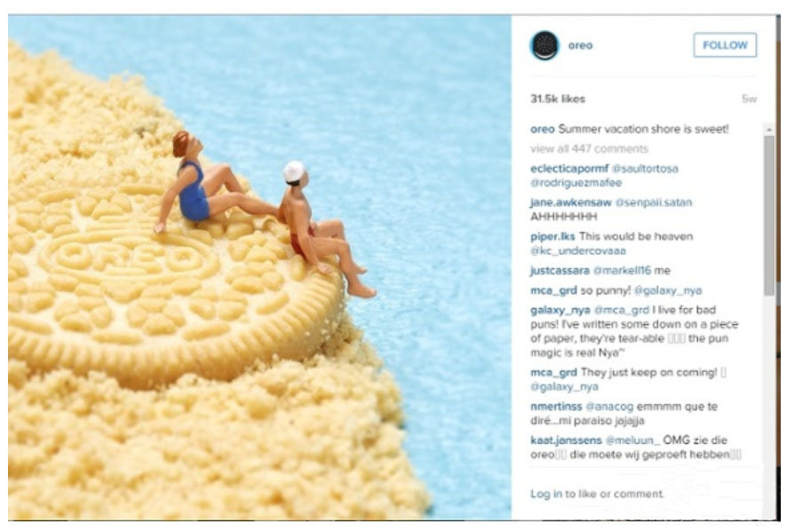
Task: Open eclecticapormf commenter profile
Action: point(569,169)
